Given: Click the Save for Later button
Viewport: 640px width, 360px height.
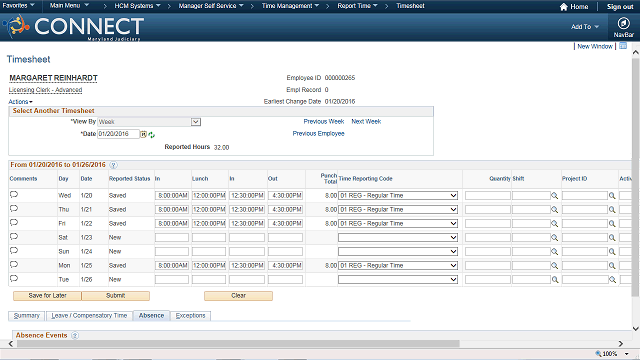Looking at the screenshot, I should tap(47, 296).
